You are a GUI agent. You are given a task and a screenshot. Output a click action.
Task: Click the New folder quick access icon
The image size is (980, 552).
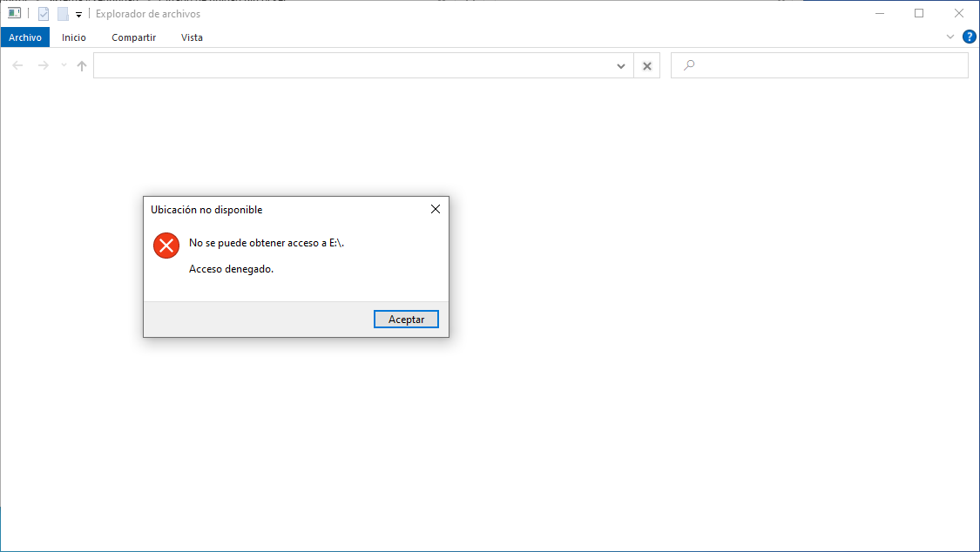tap(63, 13)
